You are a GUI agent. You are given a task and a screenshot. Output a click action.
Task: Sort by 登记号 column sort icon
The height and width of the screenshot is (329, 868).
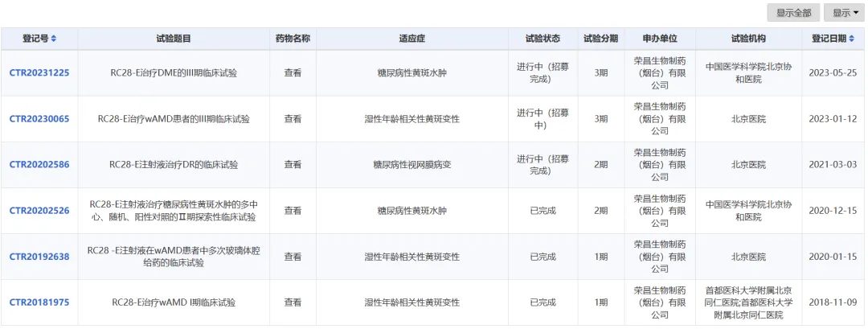click(54, 39)
